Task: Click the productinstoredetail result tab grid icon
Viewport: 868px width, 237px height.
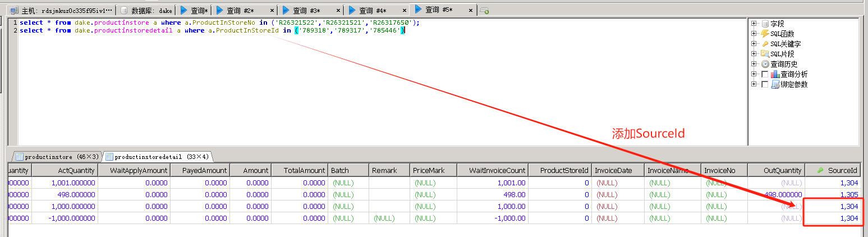Action: point(109,157)
